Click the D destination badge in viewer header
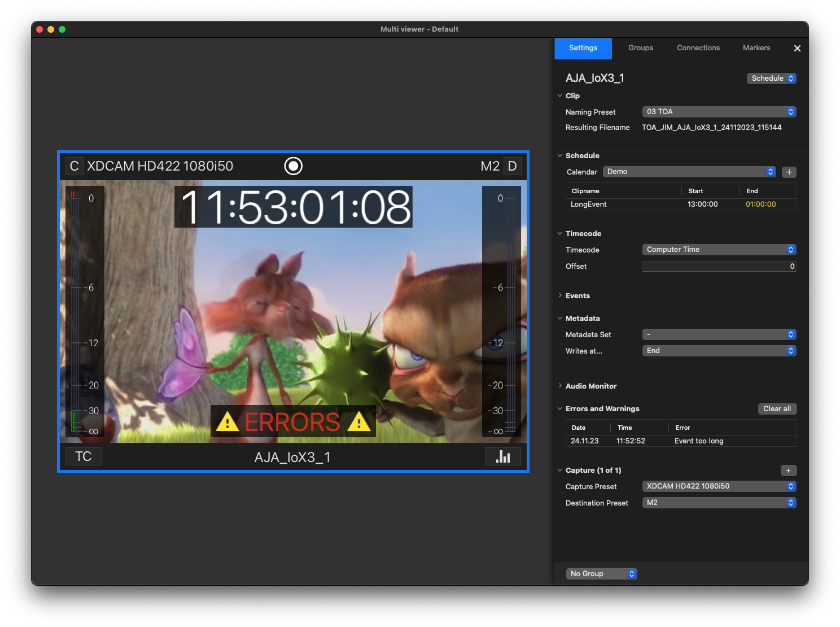The height and width of the screenshot is (627, 840). click(512, 166)
